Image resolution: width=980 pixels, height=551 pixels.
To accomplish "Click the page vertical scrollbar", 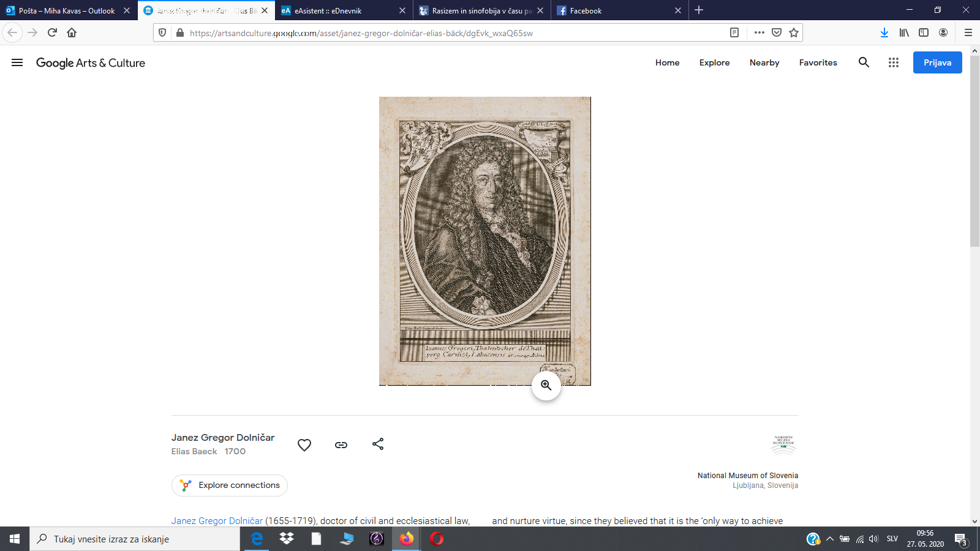I will (x=974, y=151).
